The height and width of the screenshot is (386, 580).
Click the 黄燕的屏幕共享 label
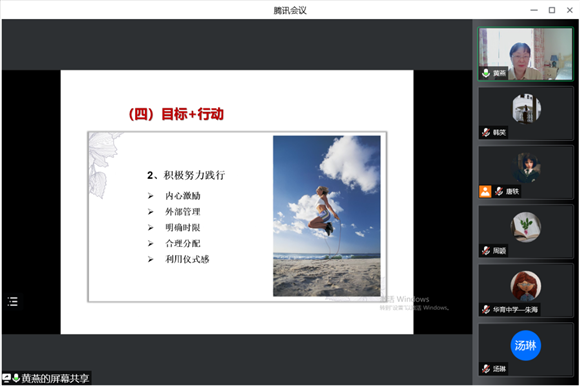tap(55, 378)
